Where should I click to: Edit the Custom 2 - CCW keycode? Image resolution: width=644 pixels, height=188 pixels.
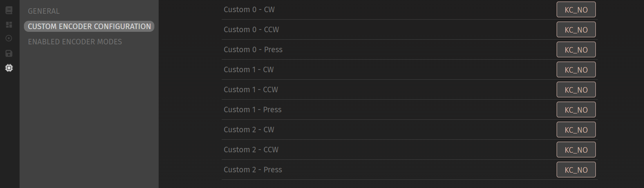click(x=576, y=150)
